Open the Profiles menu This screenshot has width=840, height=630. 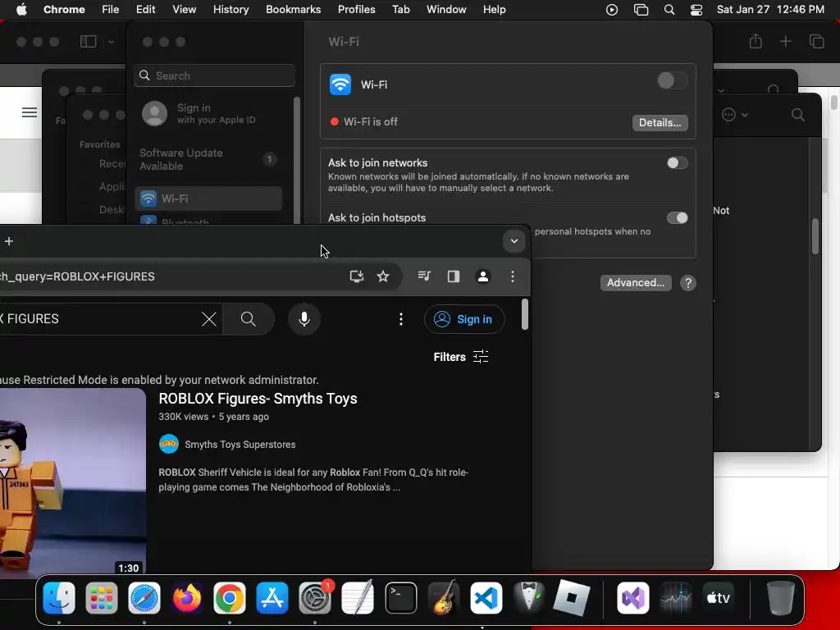point(356,10)
